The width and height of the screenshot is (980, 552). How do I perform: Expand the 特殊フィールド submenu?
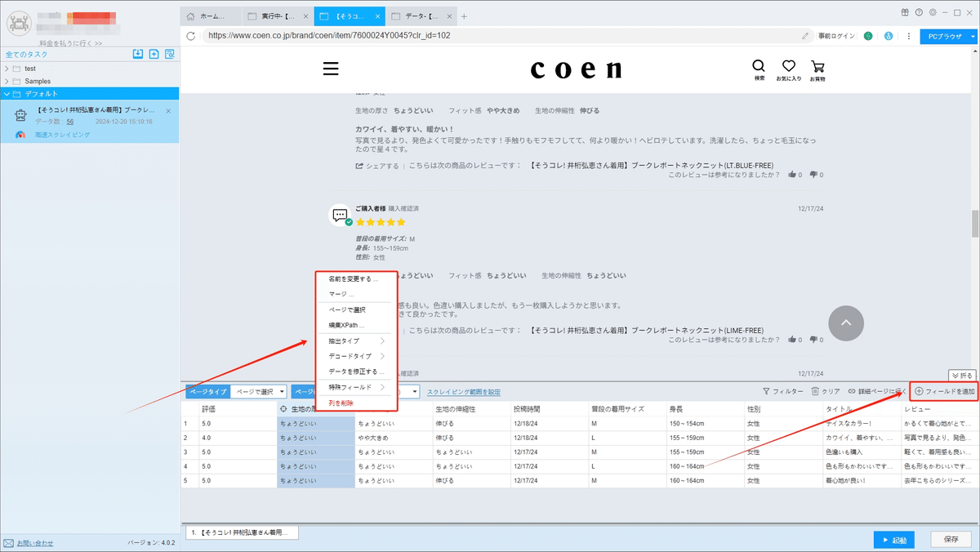pos(356,387)
